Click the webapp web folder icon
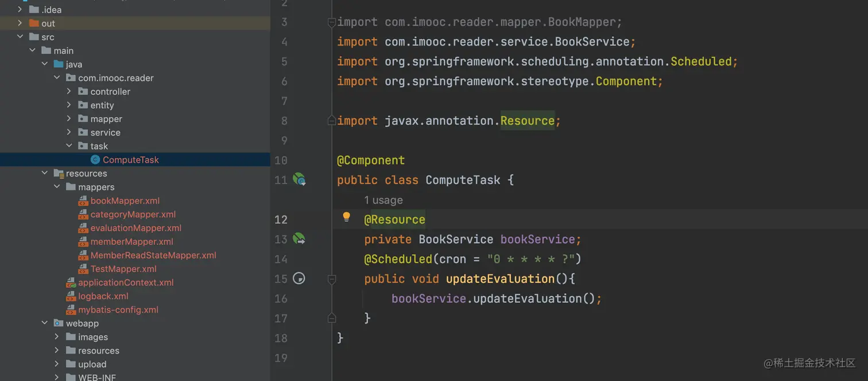This screenshot has width=868, height=381. (59, 324)
